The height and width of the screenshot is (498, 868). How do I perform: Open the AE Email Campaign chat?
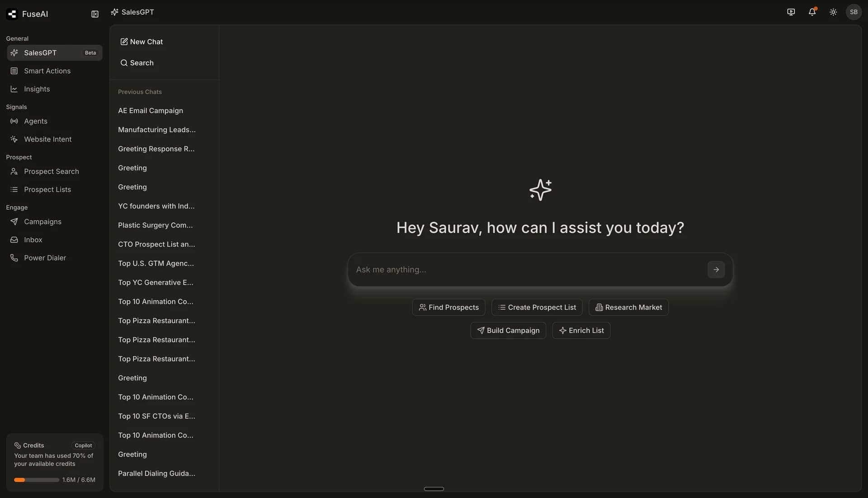[151, 111]
